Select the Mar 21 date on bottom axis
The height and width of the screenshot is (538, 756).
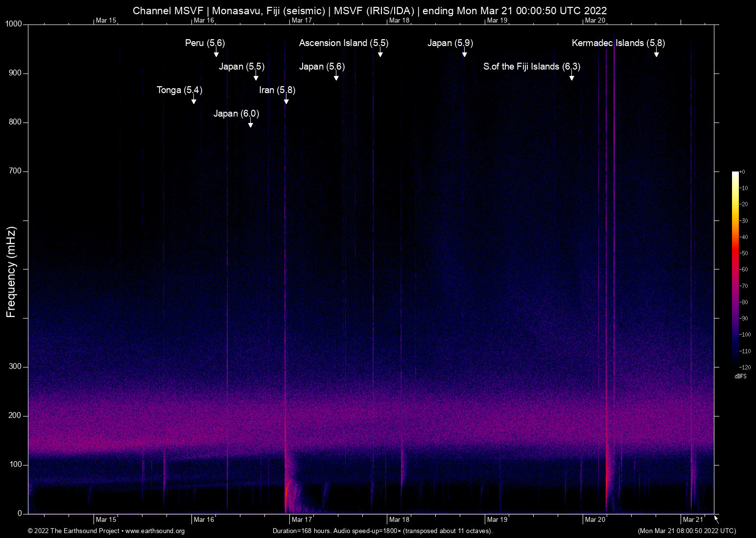[692, 520]
